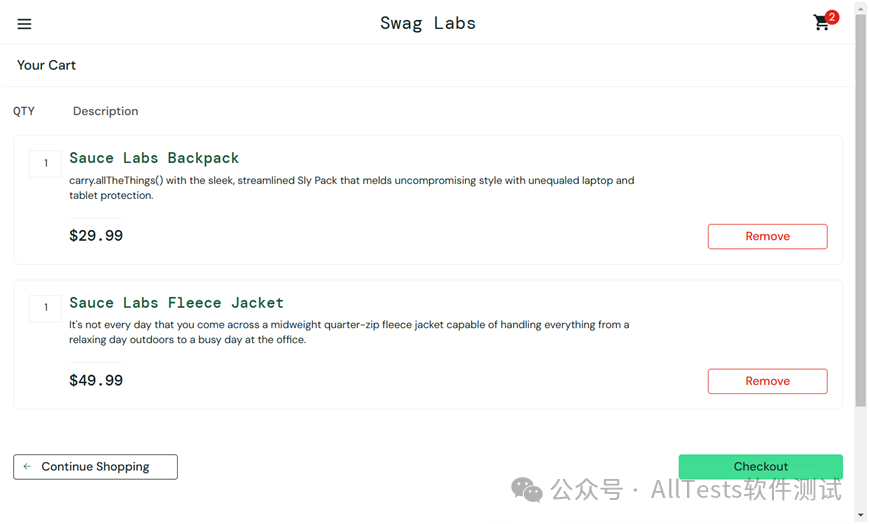The image size is (869, 524).
Task: Open the shopping cart icon
Action: click(x=821, y=23)
